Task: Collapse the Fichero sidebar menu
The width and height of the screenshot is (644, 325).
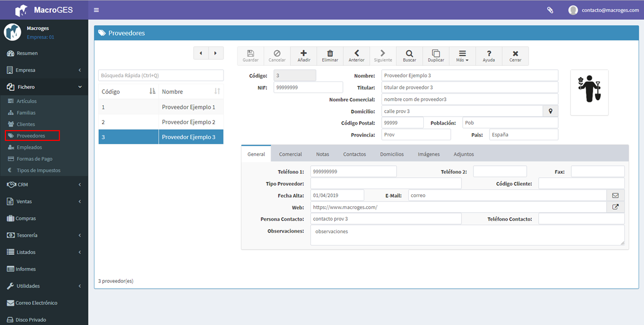Action: [x=44, y=87]
